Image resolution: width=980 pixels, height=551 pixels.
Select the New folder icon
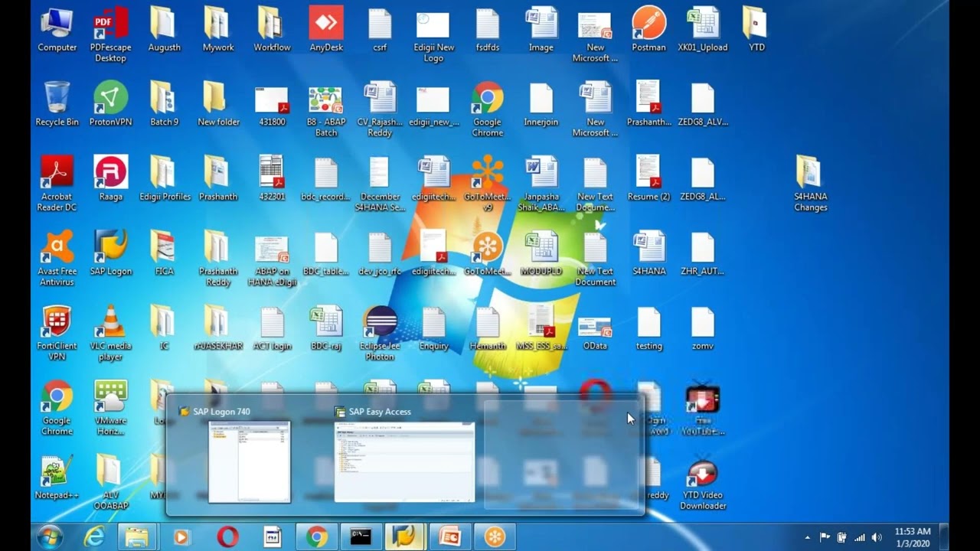[x=218, y=105]
